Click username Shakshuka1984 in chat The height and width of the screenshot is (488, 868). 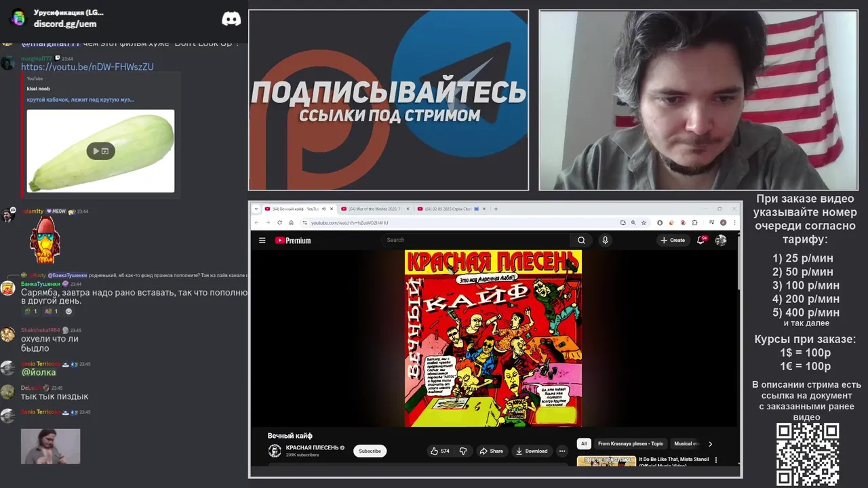[41, 330]
